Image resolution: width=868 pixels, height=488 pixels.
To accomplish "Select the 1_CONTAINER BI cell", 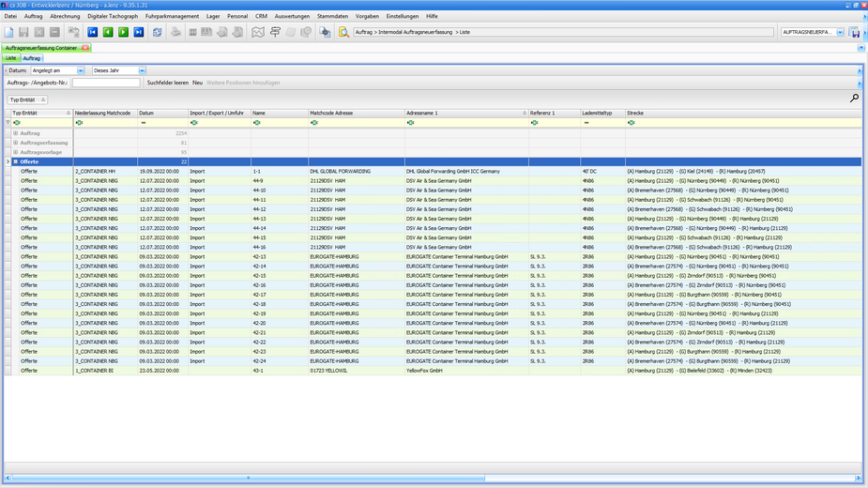I will 105,371.
